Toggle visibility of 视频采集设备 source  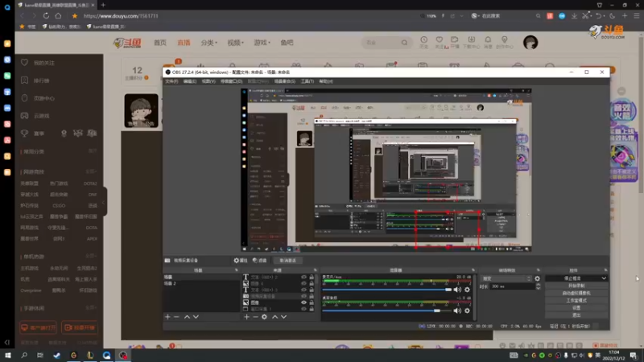[304, 296]
